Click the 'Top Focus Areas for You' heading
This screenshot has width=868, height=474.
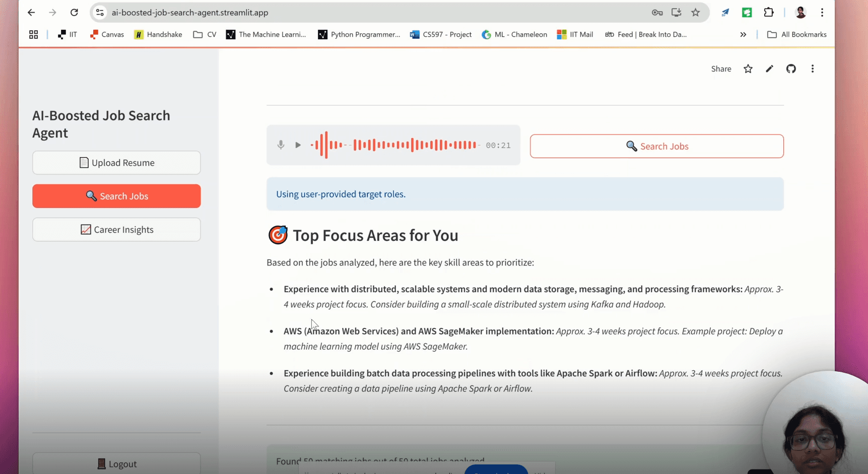(375, 235)
